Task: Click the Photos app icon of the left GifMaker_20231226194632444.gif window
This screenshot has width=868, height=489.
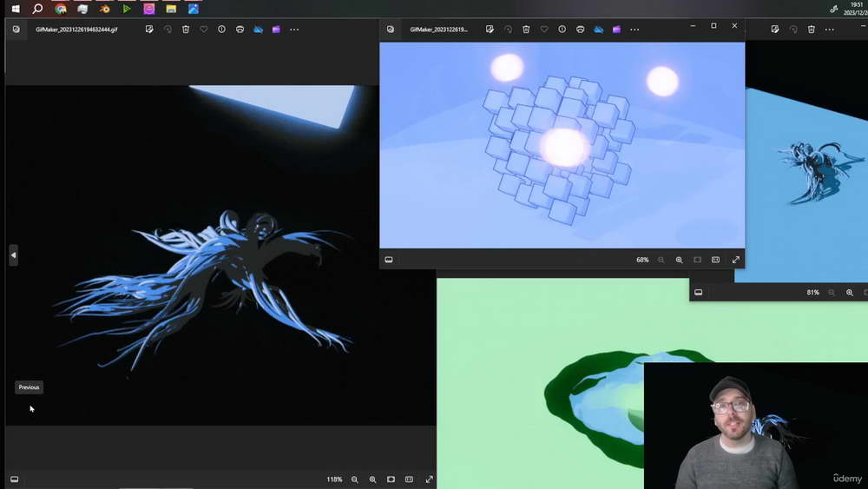Action: (16, 30)
